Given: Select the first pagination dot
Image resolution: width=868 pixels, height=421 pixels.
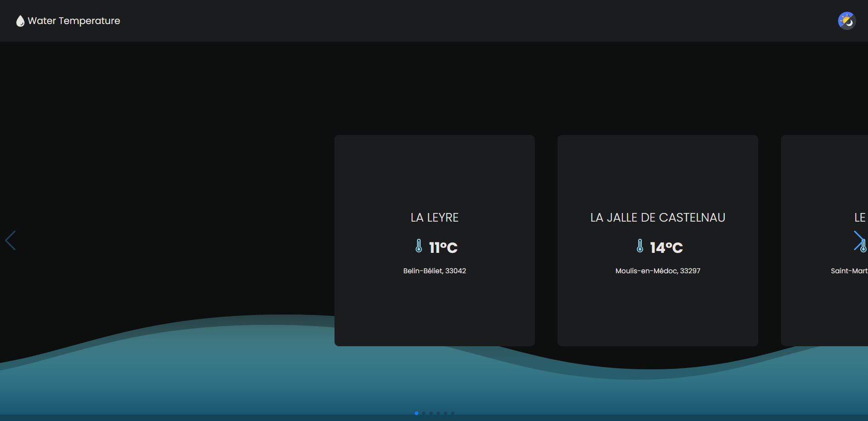Looking at the screenshot, I should click(416, 413).
